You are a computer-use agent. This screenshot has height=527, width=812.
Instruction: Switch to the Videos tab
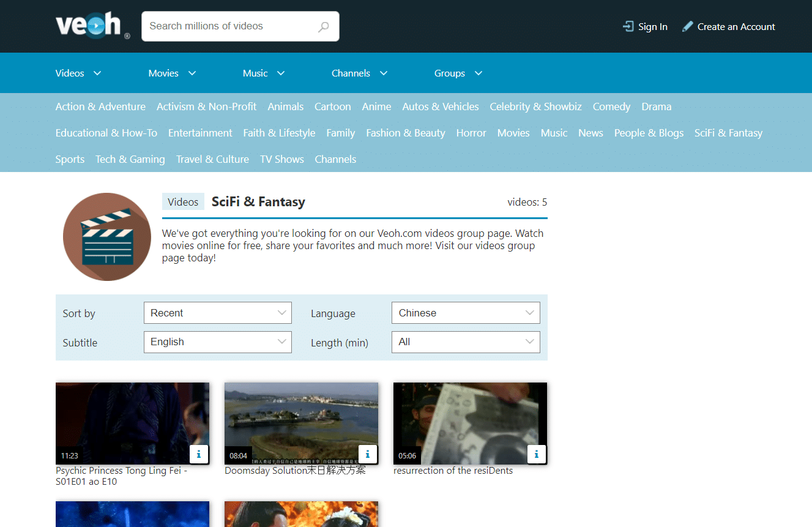[182, 201]
